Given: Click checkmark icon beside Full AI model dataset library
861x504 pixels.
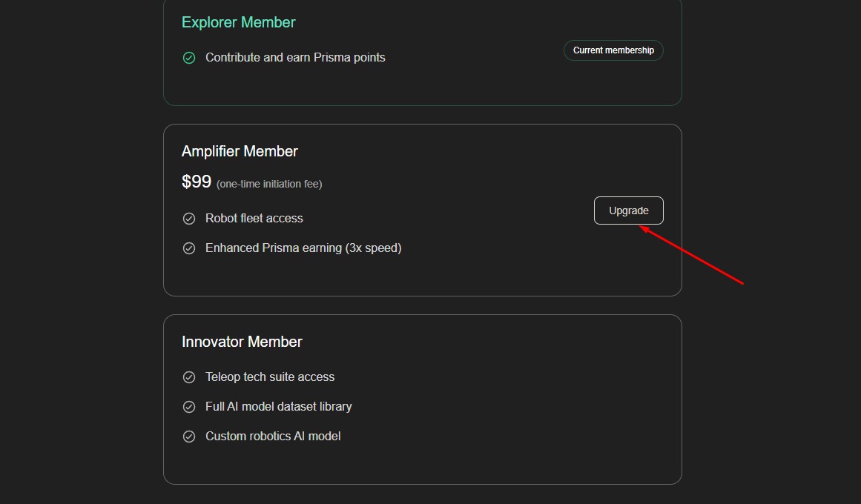Looking at the screenshot, I should pos(189,407).
